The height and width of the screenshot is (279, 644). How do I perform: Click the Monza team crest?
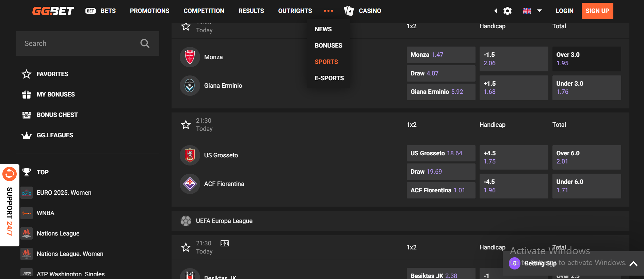(190, 57)
